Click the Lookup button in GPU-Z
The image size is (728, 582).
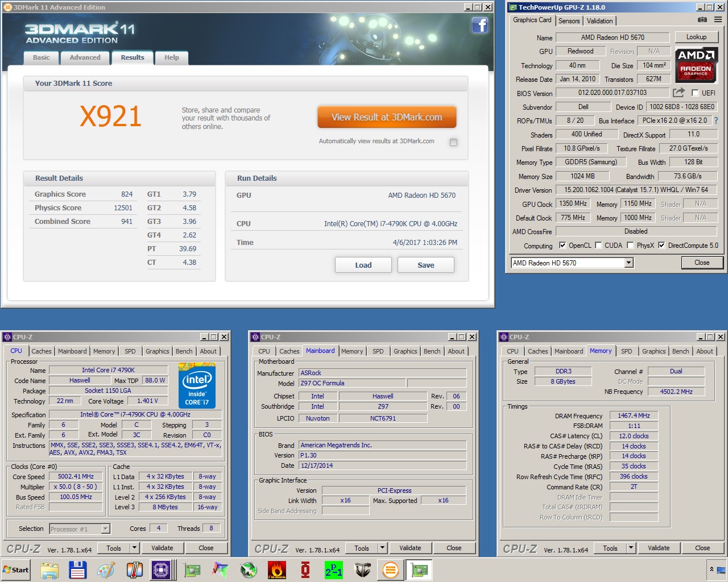point(696,37)
